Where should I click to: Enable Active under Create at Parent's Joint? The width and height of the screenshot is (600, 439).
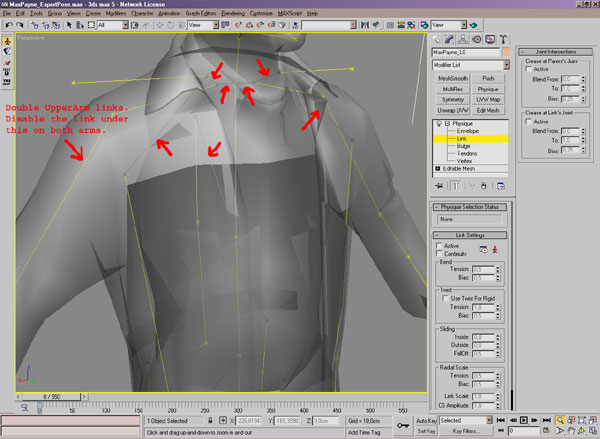528,69
